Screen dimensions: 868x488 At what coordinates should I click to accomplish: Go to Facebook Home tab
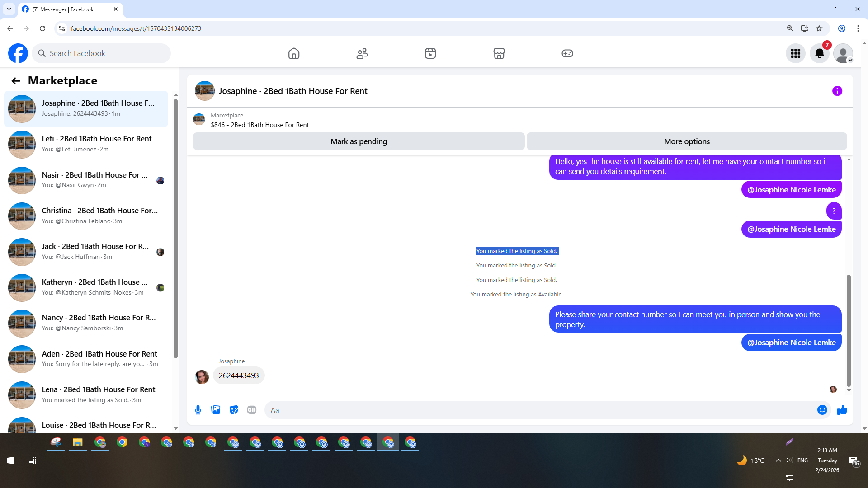[294, 53]
